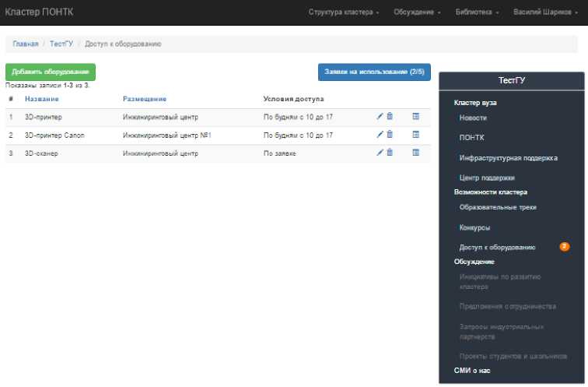Delete the 3D-сканер row via trash icon
The image size is (588, 387).
tap(390, 153)
